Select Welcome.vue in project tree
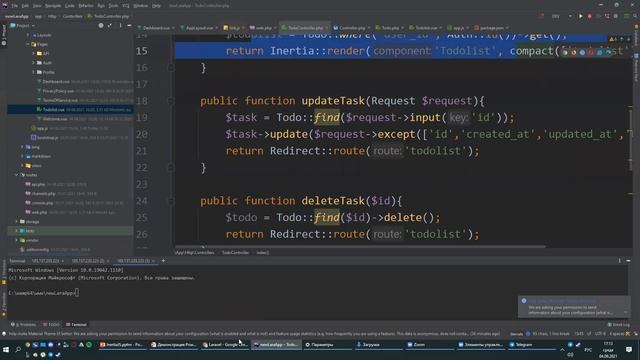 pos(55,119)
